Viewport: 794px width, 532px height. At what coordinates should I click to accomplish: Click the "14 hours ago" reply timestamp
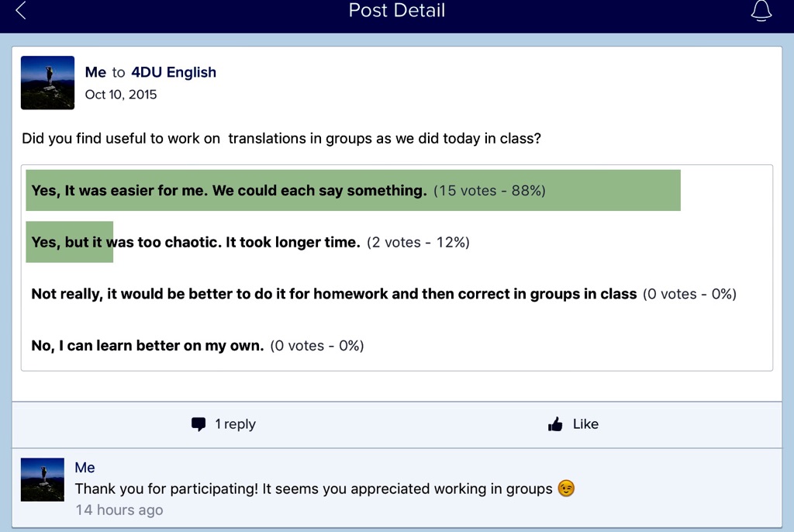119,510
